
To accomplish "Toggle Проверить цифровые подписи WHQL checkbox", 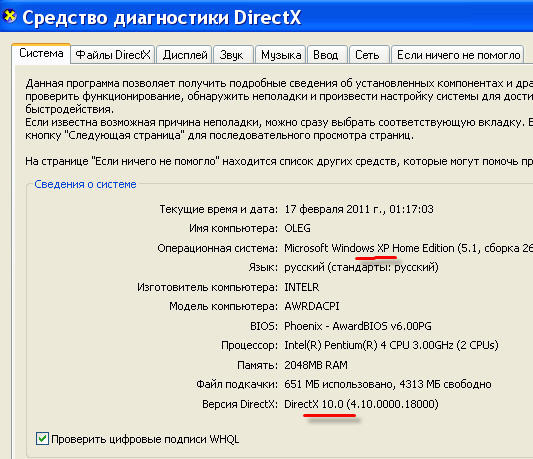I will coord(42,439).
